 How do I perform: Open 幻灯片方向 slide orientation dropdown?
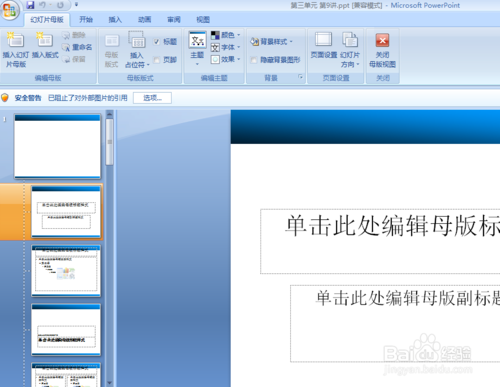pyautogui.click(x=350, y=50)
